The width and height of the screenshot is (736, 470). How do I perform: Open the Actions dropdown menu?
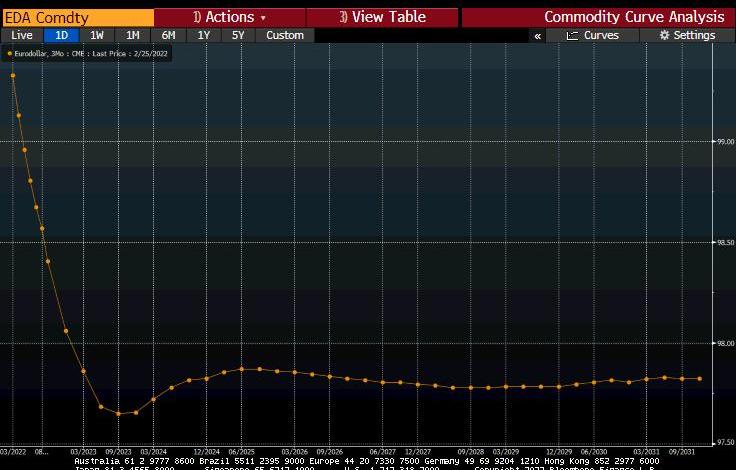pyautogui.click(x=229, y=17)
